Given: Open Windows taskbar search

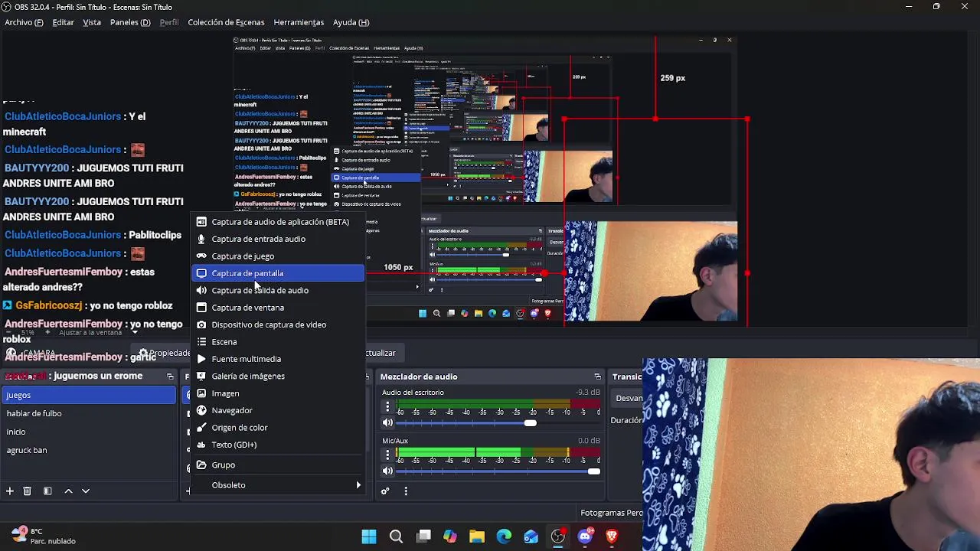Looking at the screenshot, I should [x=396, y=536].
